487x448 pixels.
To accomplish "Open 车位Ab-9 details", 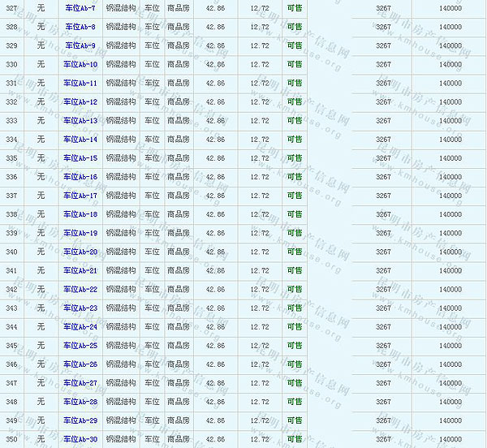I will pyautogui.click(x=80, y=45).
